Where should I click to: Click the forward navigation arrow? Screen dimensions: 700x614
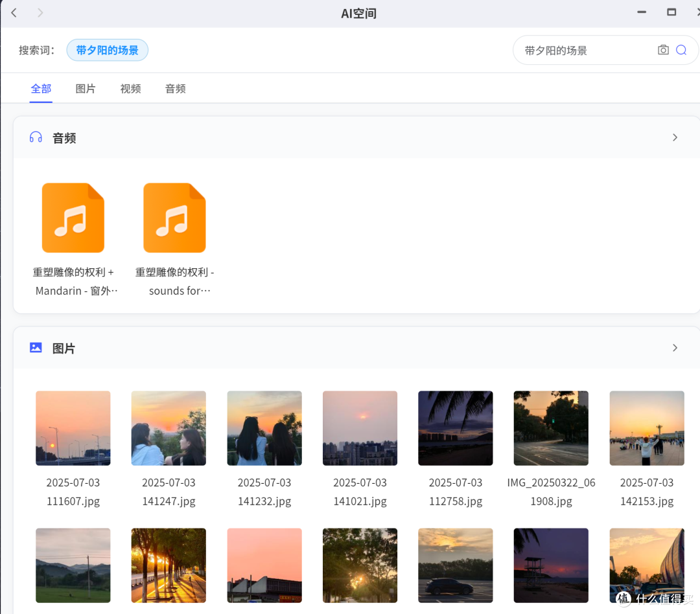point(40,12)
